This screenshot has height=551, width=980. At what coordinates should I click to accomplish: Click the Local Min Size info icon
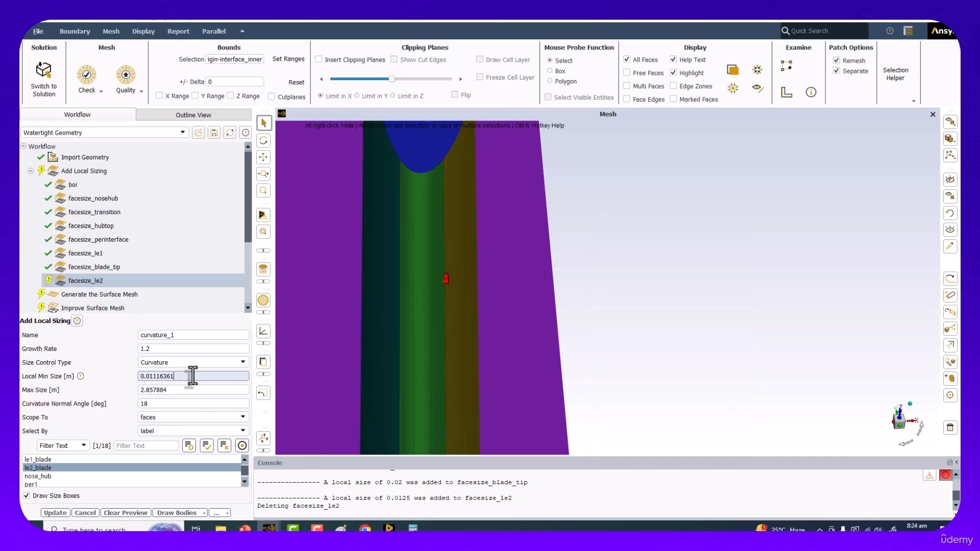(81, 376)
